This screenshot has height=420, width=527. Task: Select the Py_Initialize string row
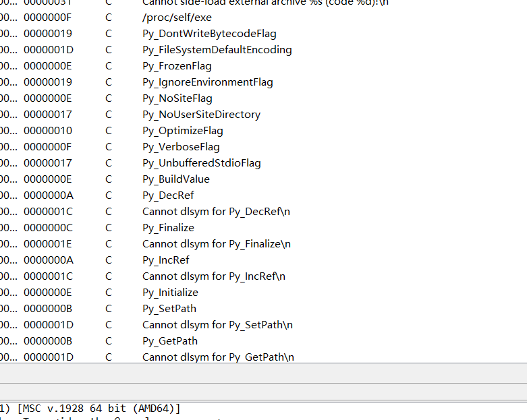[263, 293]
